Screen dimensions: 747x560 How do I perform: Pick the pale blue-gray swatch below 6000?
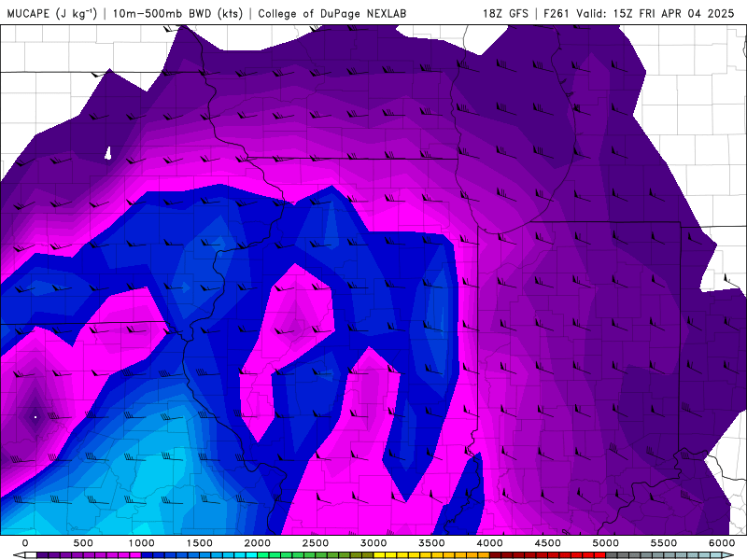click(716, 555)
